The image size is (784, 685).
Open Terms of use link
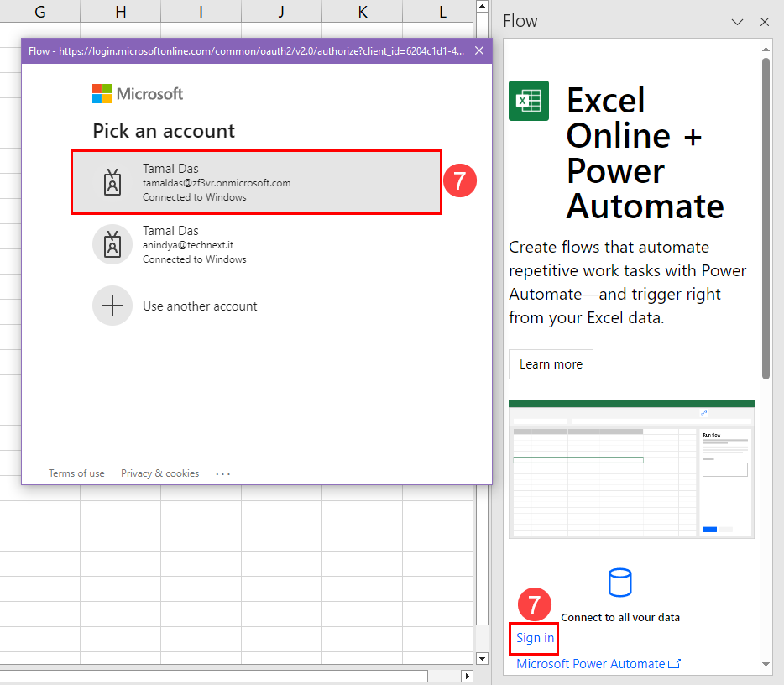(76, 473)
